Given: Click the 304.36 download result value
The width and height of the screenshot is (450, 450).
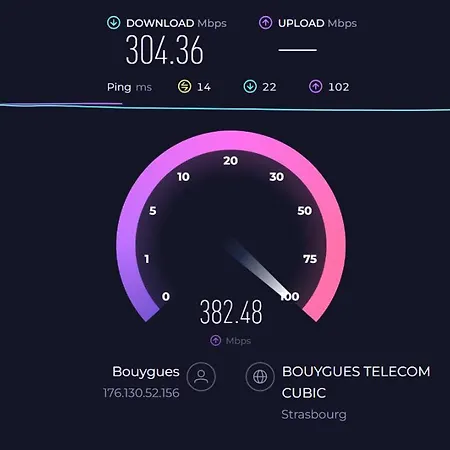Looking at the screenshot, I should [164, 50].
